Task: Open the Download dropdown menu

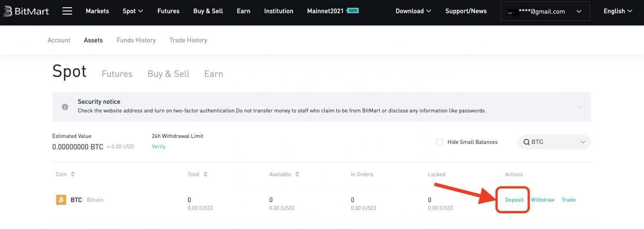Action: pos(413,11)
